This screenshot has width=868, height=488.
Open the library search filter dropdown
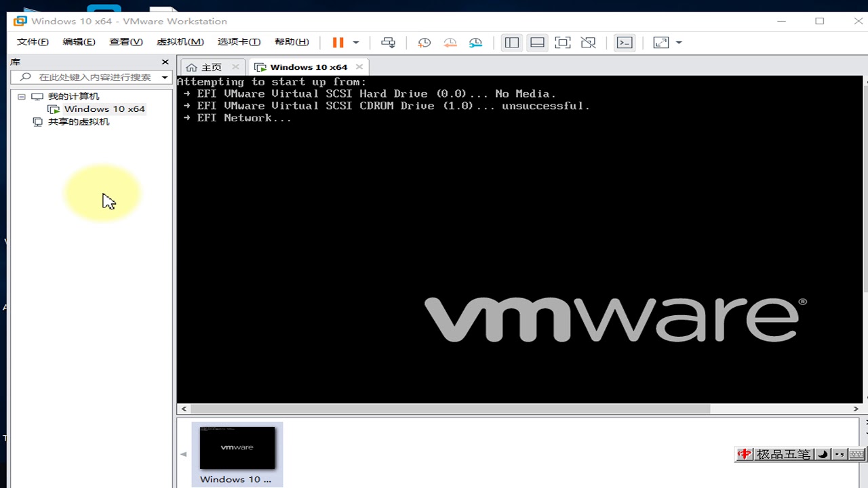[x=165, y=77]
